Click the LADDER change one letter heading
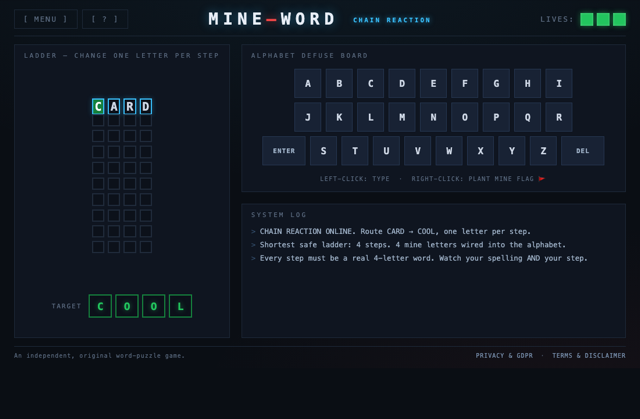Image resolution: width=640 pixels, height=419 pixels. coord(122,55)
